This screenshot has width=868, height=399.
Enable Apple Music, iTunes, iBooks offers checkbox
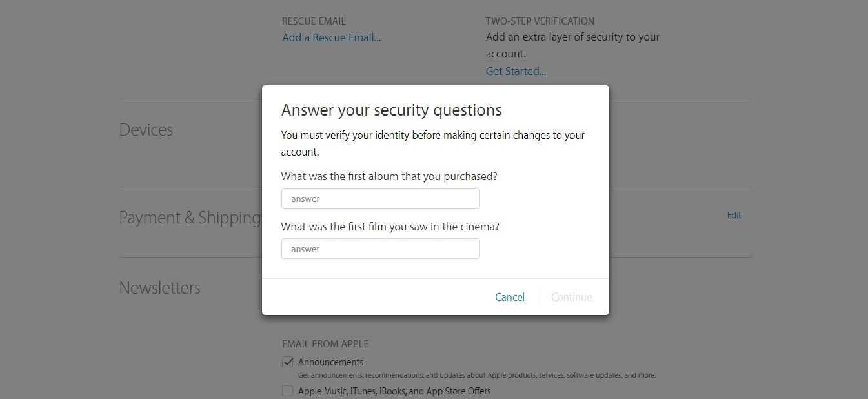click(x=287, y=391)
